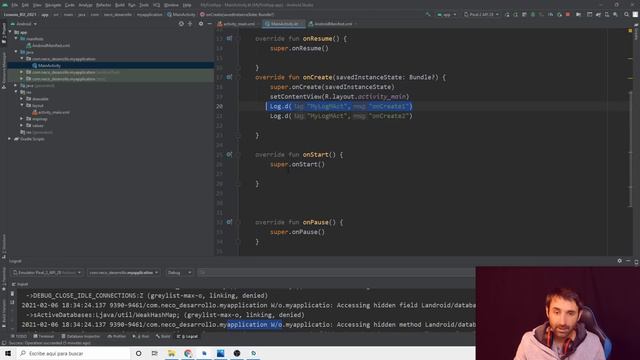The width and height of the screenshot is (640, 360).
Task: Open the Logcat emulator device dropdown
Action: [47, 272]
